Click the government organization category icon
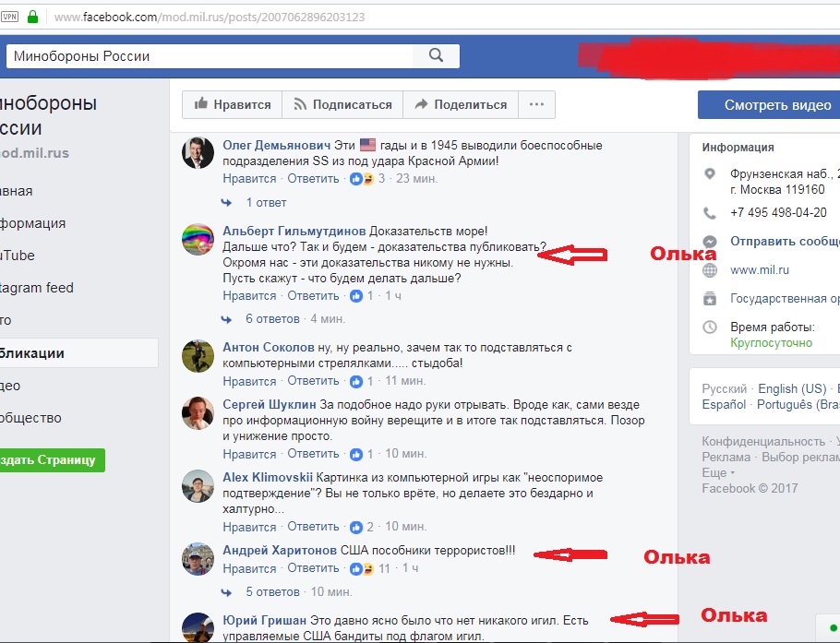Image resolution: width=840 pixels, height=643 pixels. point(710,299)
